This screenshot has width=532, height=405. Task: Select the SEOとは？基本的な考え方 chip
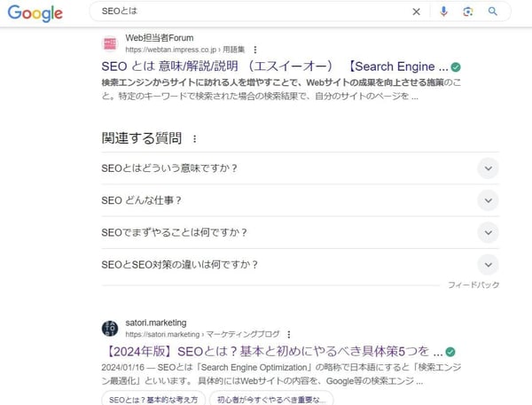coord(153,399)
